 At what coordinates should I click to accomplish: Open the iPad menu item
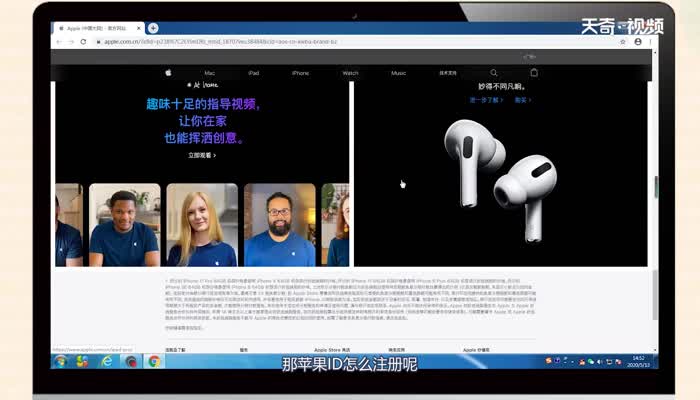254,73
